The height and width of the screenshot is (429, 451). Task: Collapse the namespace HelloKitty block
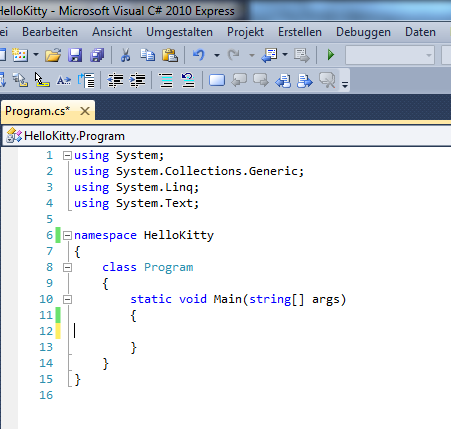[67, 235]
